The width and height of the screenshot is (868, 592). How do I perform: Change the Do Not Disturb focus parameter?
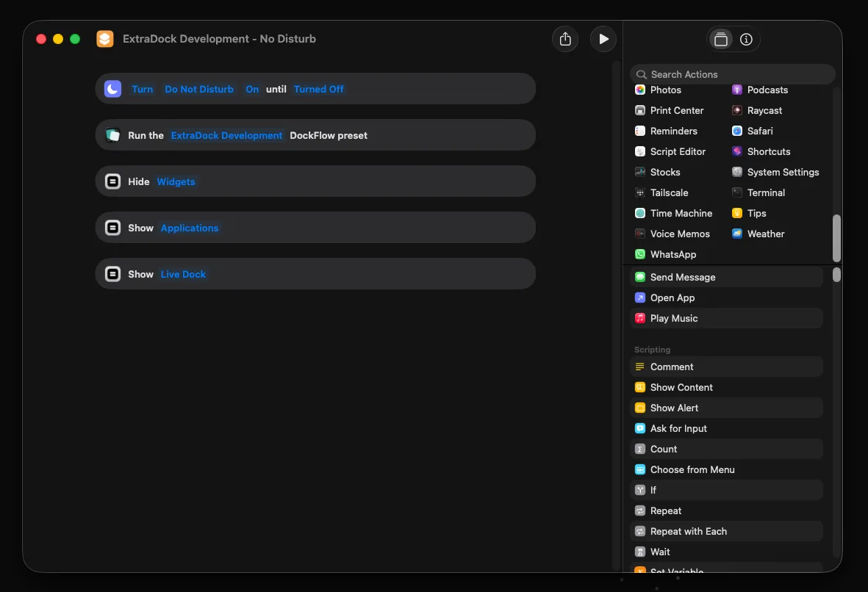[x=199, y=89]
